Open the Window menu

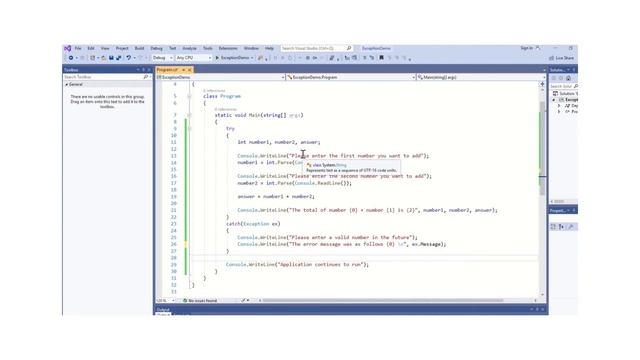pos(251,48)
